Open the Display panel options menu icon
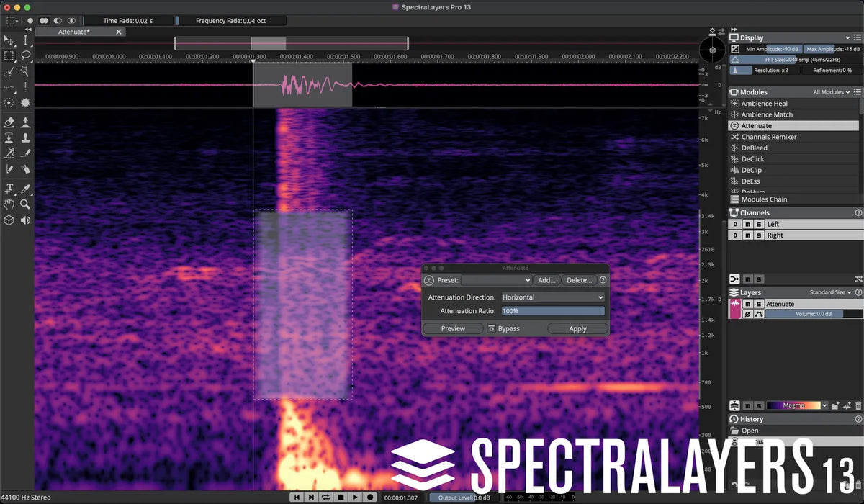The width and height of the screenshot is (864, 504). tap(858, 37)
